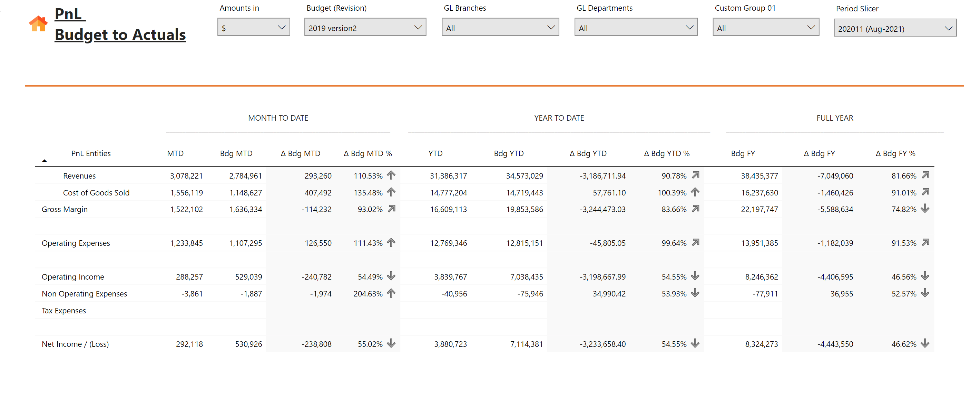Click the Revenues Δ Bdg MTD % up arrow
This screenshot has width=980, height=393.
pyautogui.click(x=391, y=175)
